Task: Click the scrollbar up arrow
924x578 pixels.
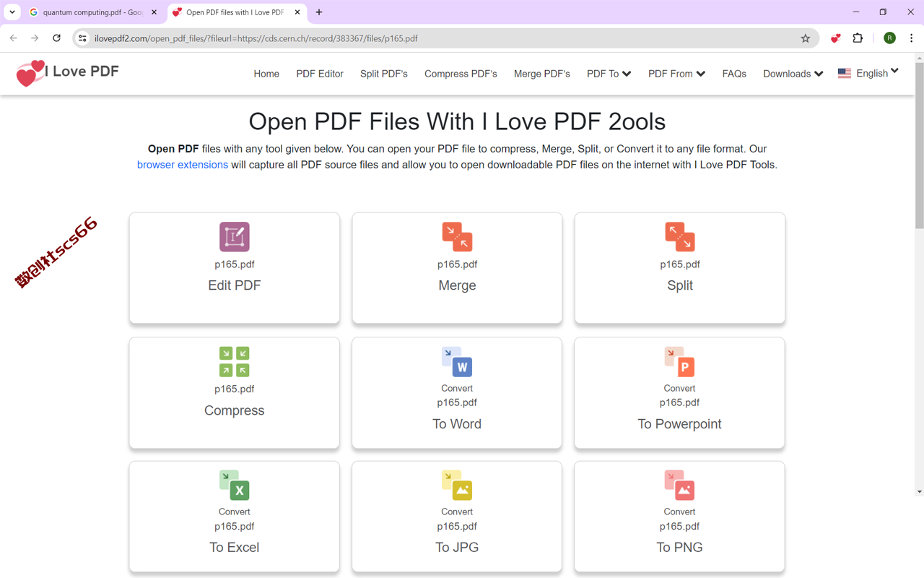Action: click(x=919, y=57)
